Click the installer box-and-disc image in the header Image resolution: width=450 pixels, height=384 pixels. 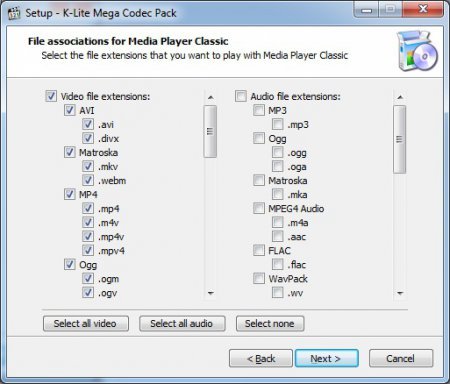tap(417, 51)
